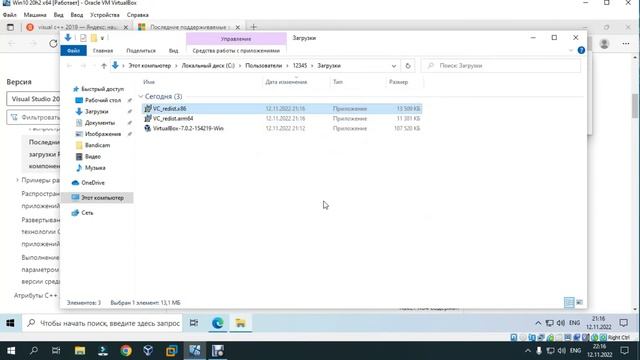This screenshot has height=360, width=640.
Task: Open Chrome from the host taskbar
Action: (126, 351)
